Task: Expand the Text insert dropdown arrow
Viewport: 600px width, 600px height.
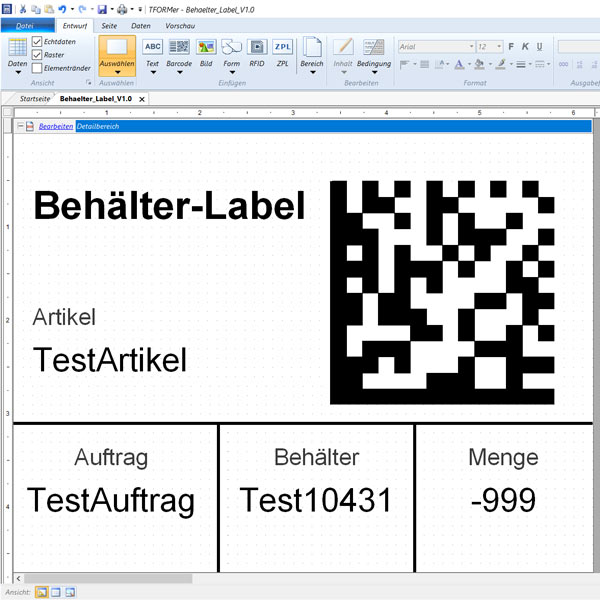Action: click(x=153, y=72)
